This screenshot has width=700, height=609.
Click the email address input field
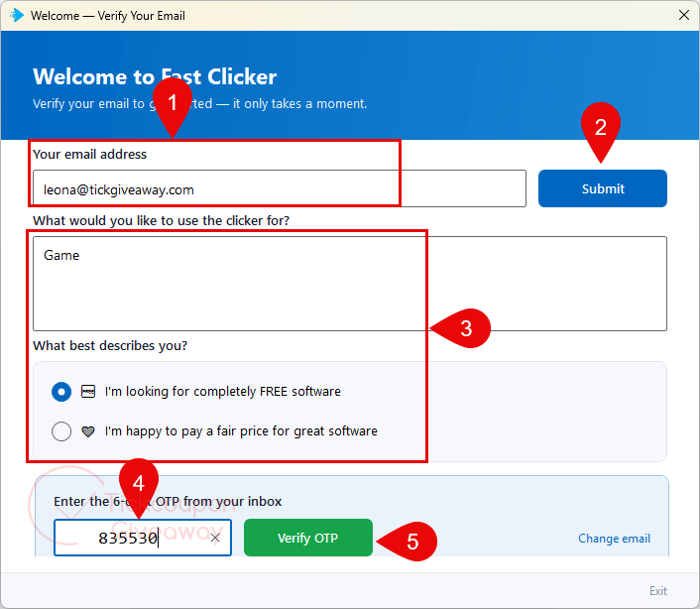click(280, 188)
